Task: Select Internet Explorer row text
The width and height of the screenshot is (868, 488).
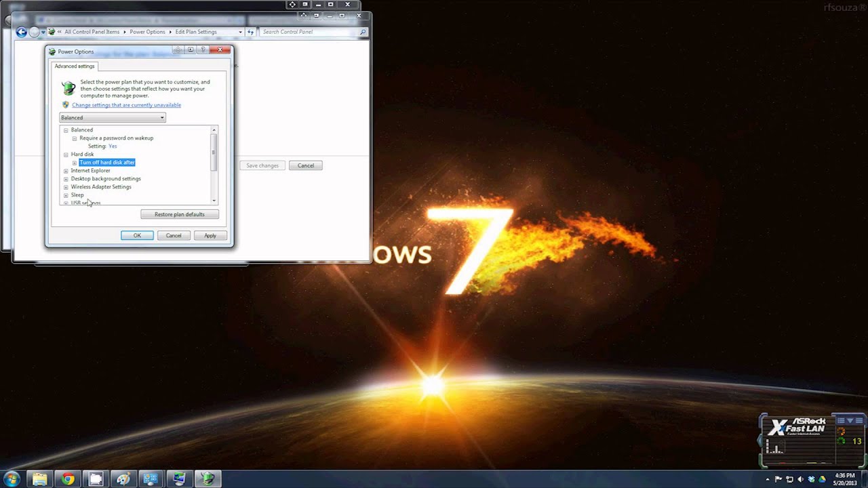Action: coord(90,171)
